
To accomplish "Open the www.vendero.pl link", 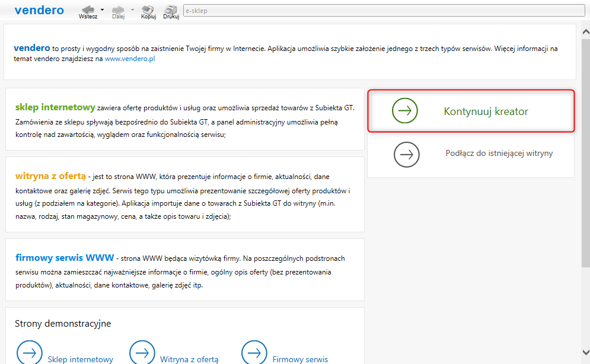I will pyautogui.click(x=129, y=59).
